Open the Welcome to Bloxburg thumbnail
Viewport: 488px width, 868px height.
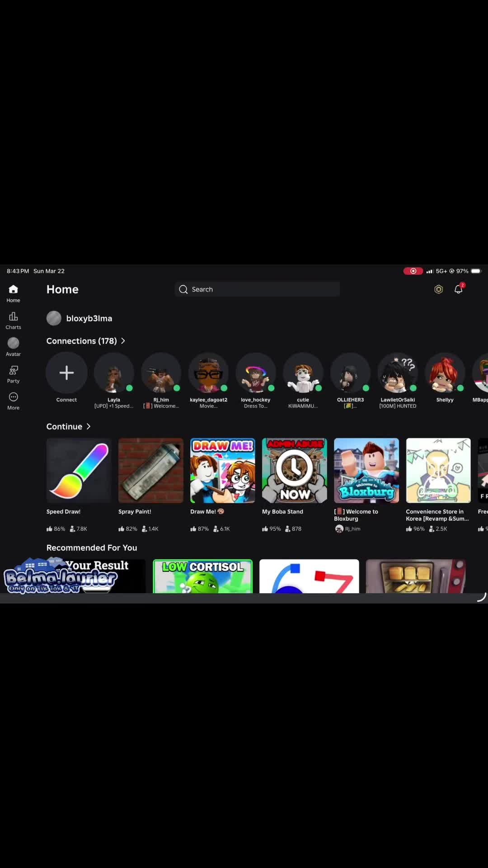tap(366, 471)
